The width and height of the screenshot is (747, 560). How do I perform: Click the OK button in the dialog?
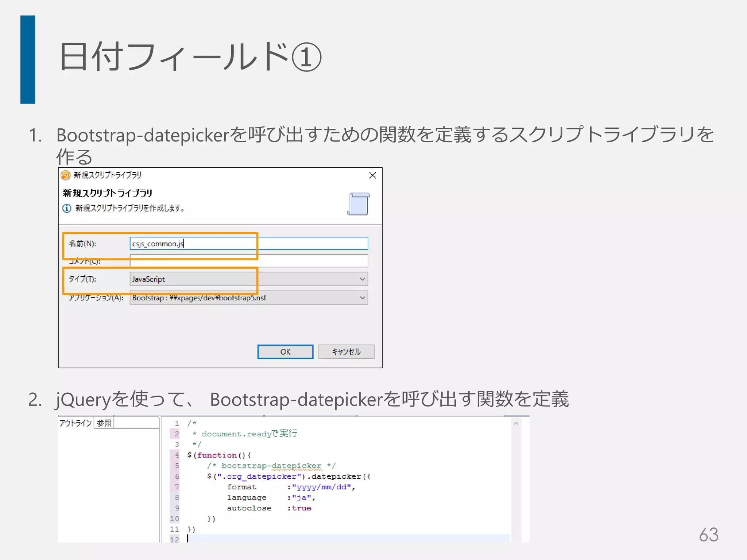point(285,352)
